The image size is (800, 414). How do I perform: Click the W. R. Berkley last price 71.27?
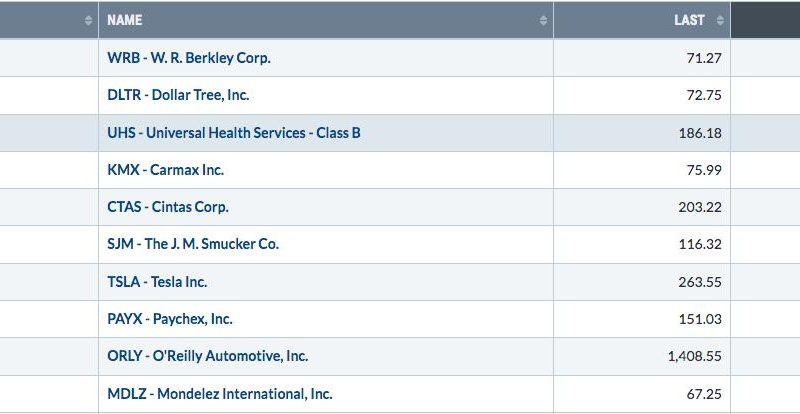coord(704,58)
